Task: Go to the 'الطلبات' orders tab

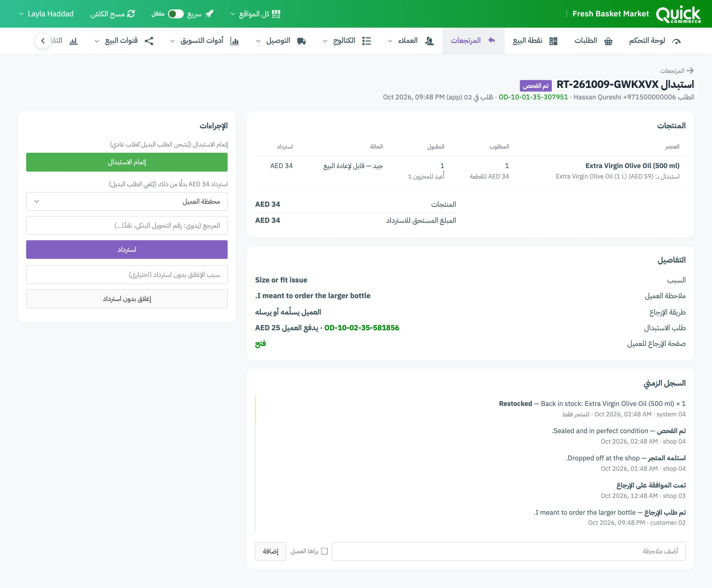Action: tap(593, 41)
